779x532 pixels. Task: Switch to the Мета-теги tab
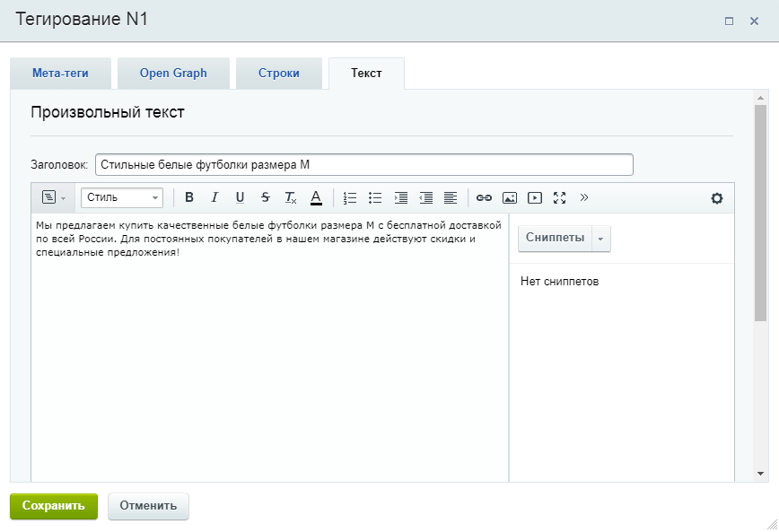point(60,74)
